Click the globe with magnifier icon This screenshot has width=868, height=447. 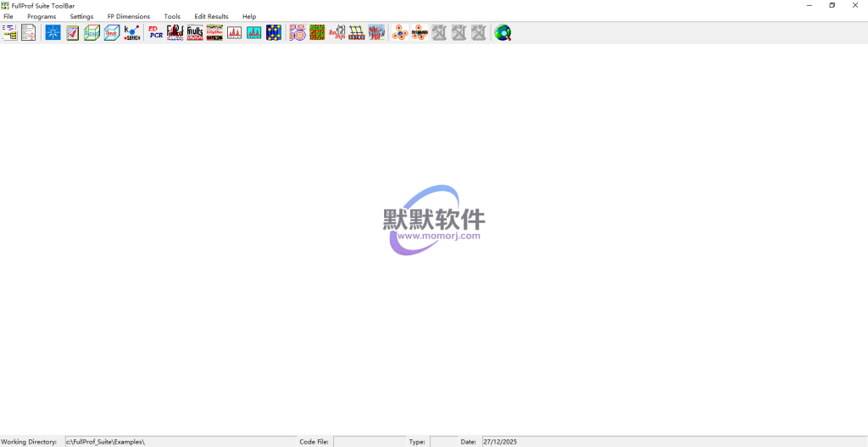pyautogui.click(x=503, y=33)
